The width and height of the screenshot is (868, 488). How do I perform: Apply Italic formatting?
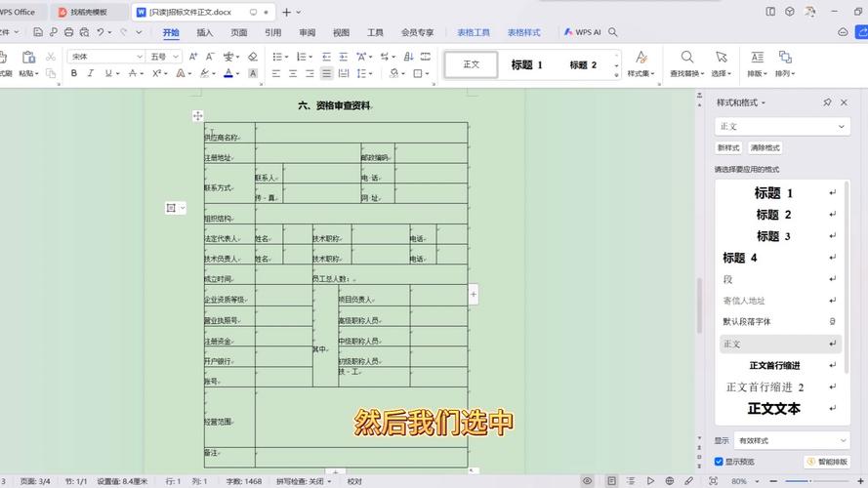coord(90,73)
